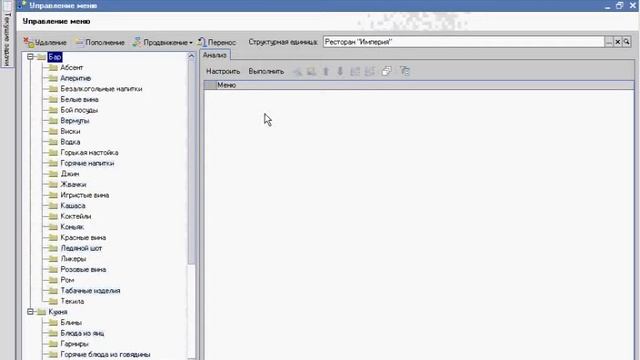Screen dimensions: 640x360
Task: Click the magnifier icon beside the field
Action: coord(627,42)
